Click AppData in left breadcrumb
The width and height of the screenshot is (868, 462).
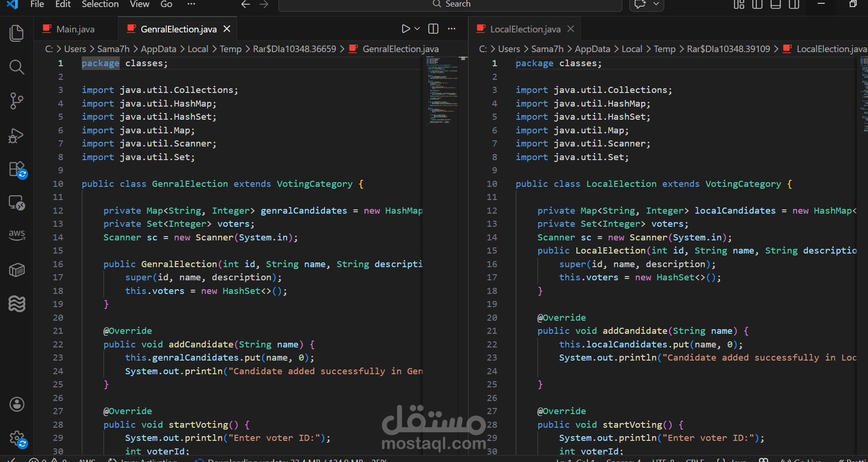tap(158, 49)
